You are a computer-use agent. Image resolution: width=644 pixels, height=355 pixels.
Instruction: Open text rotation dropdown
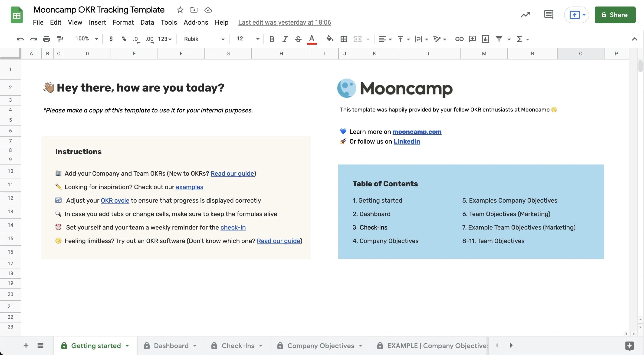pos(440,39)
